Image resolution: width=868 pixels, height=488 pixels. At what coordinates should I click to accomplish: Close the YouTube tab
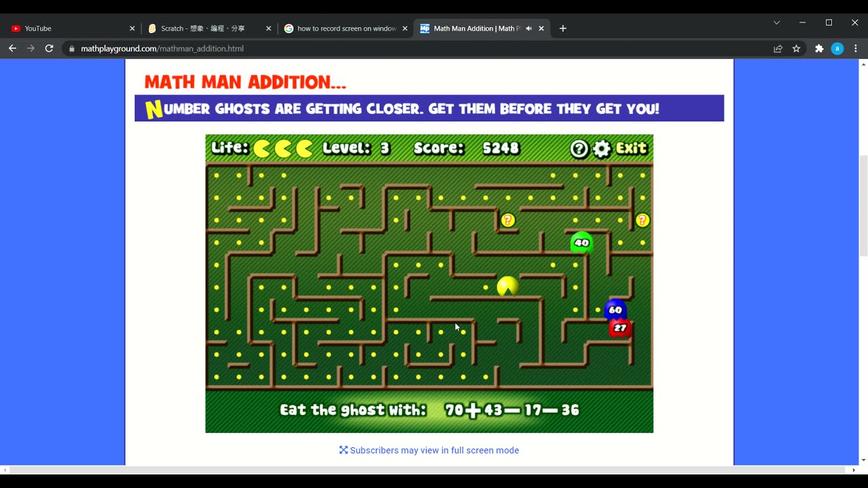click(132, 28)
